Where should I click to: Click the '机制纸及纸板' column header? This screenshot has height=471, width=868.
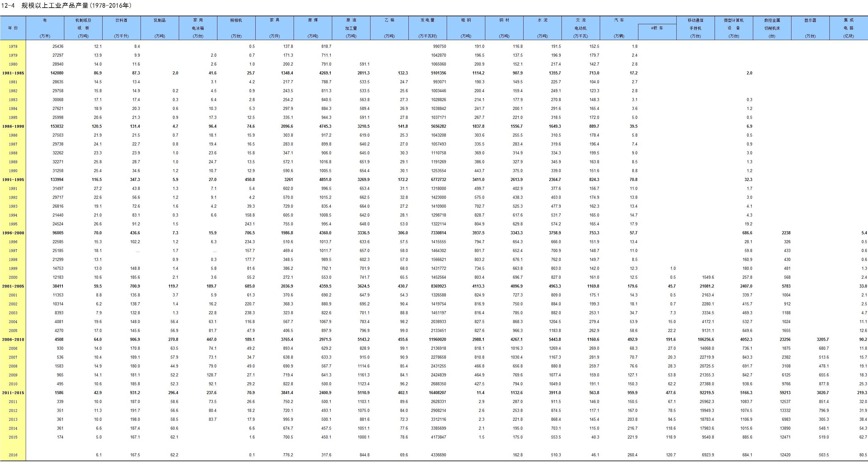pyautogui.click(x=83, y=28)
